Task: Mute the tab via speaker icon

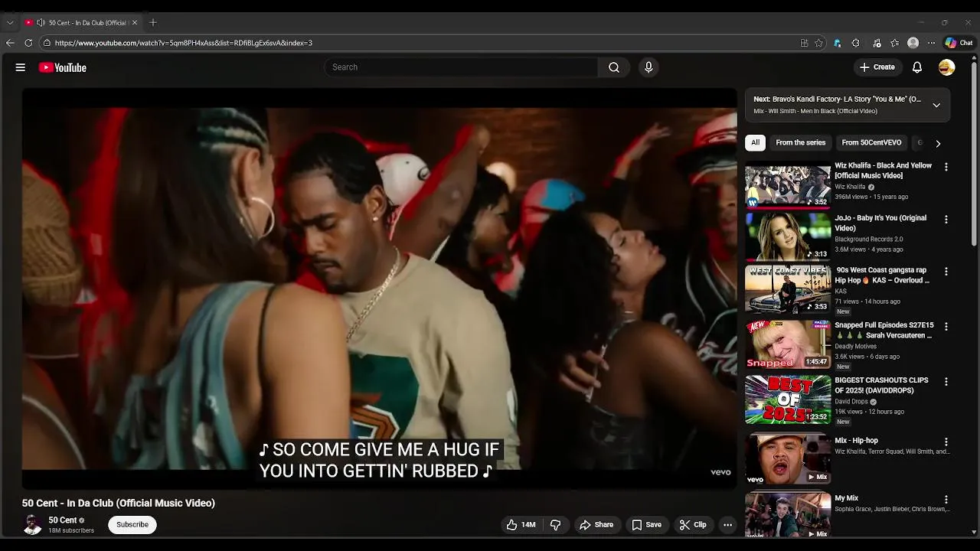Action: 41,22
